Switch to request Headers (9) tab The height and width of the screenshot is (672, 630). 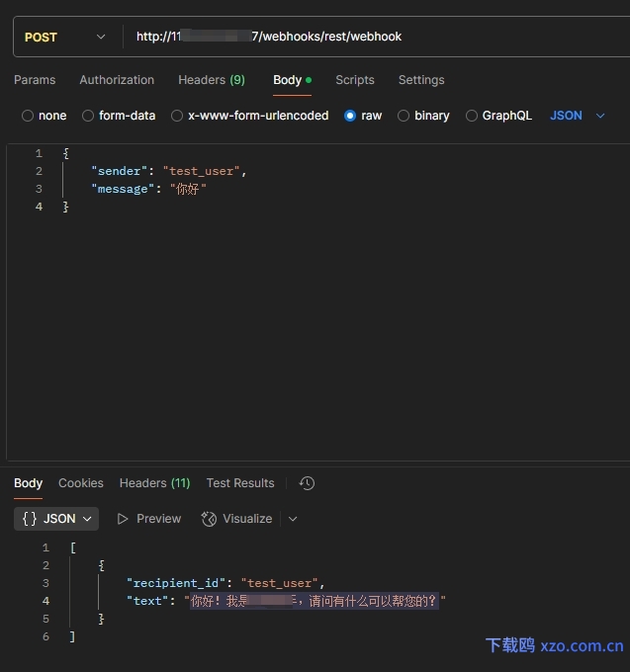pos(212,80)
